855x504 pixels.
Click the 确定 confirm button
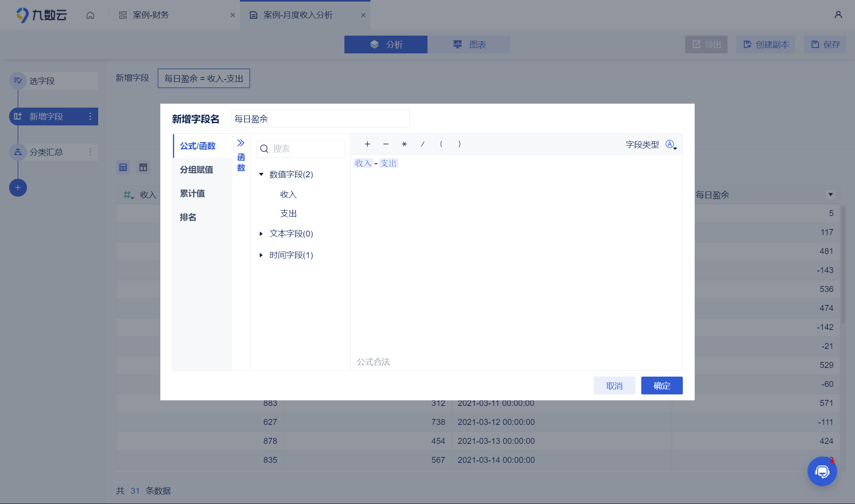662,386
